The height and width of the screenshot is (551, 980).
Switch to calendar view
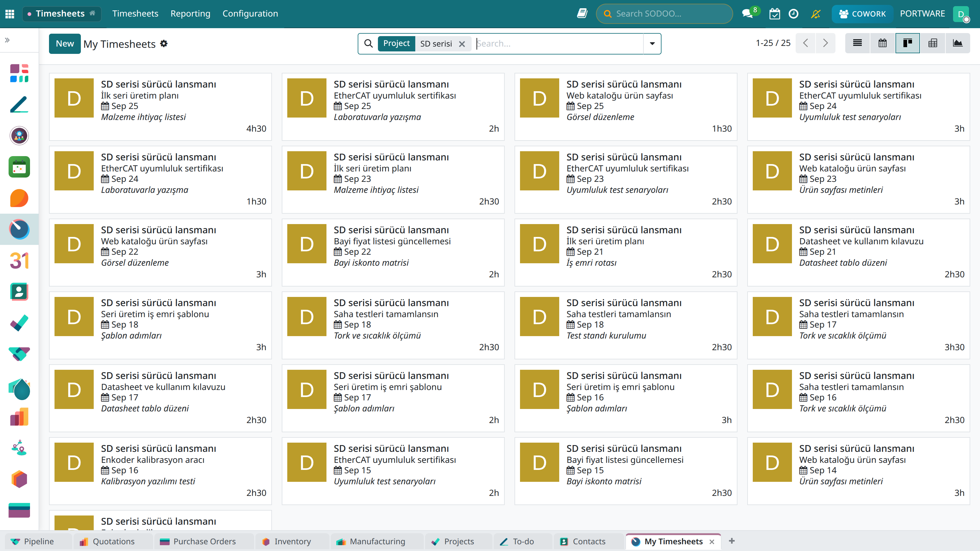click(x=883, y=43)
